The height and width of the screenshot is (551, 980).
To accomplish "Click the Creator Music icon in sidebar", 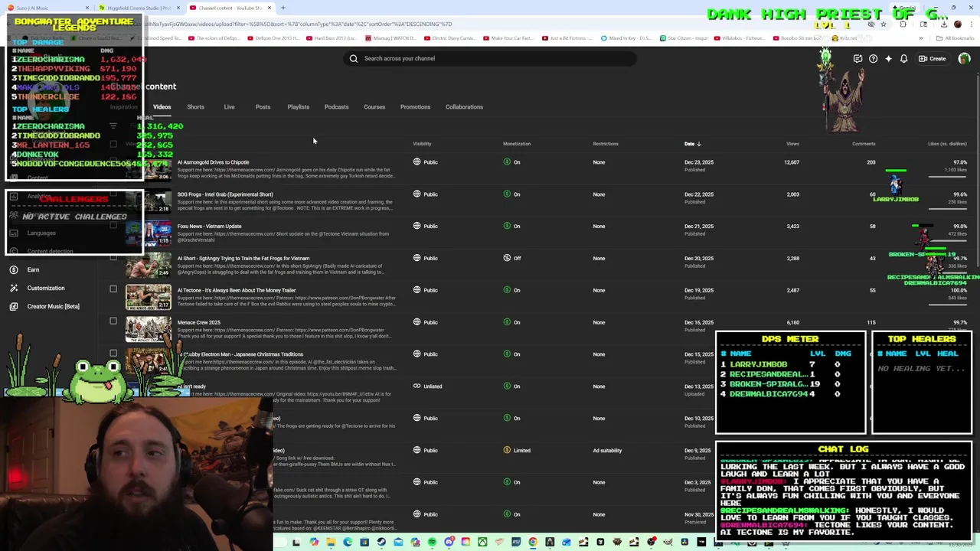I will (x=14, y=306).
